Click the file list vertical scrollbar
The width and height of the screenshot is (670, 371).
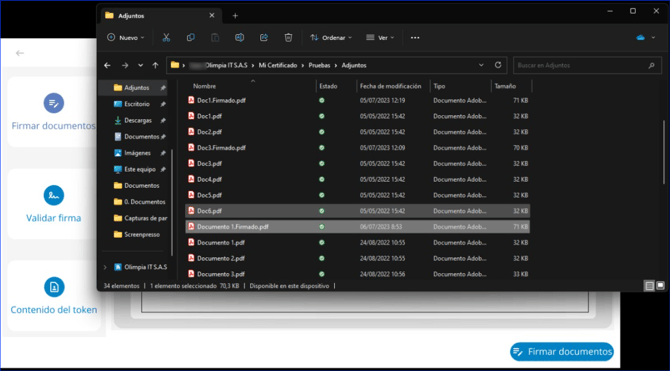point(663,152)
